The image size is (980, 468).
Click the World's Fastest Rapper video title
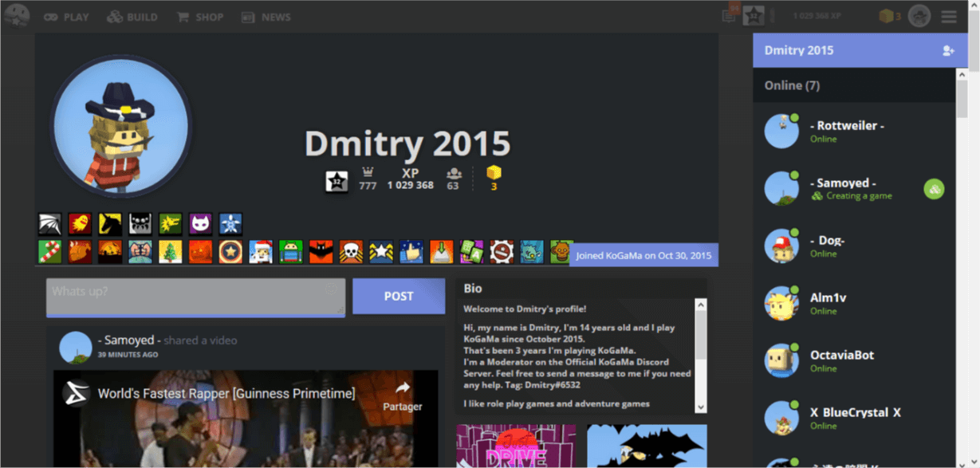tap(226, 394)
